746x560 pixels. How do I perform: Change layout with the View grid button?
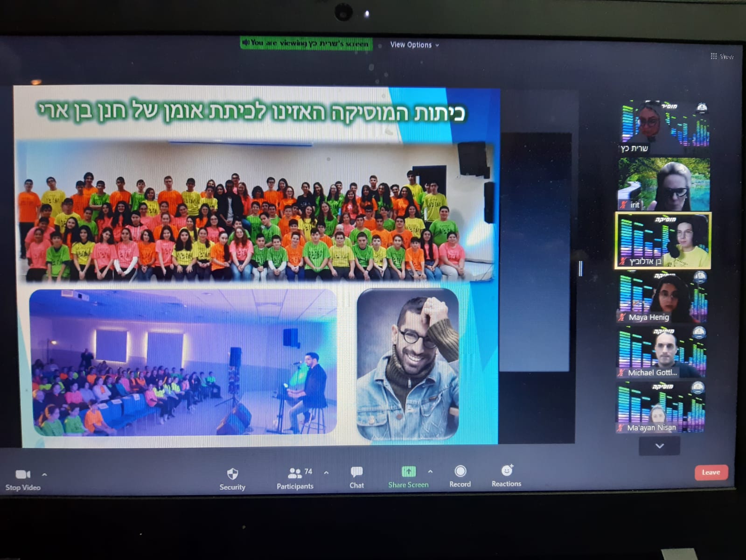coord(722,56)
